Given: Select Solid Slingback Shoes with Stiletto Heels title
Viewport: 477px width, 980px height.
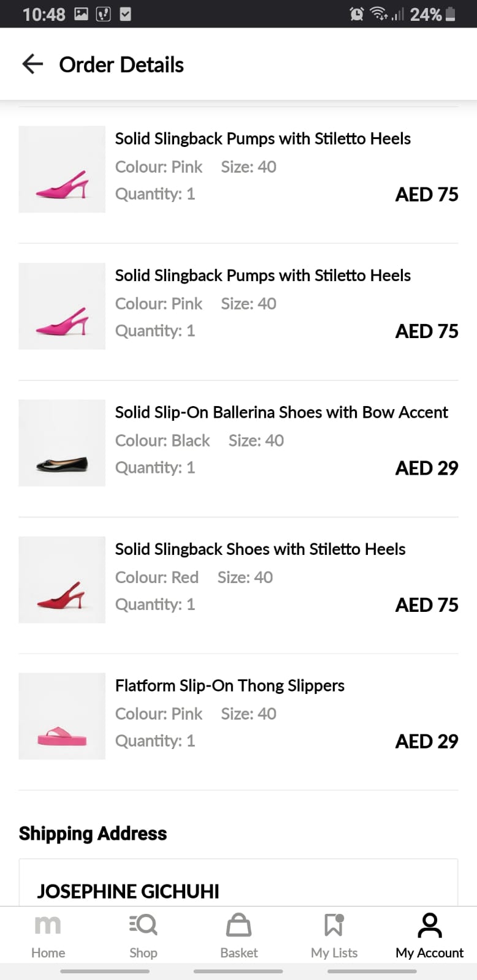Looking at the screenshot, I should [261, 549].
